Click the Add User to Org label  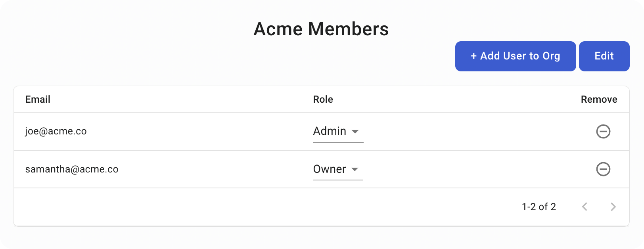[x=520, y=56]
